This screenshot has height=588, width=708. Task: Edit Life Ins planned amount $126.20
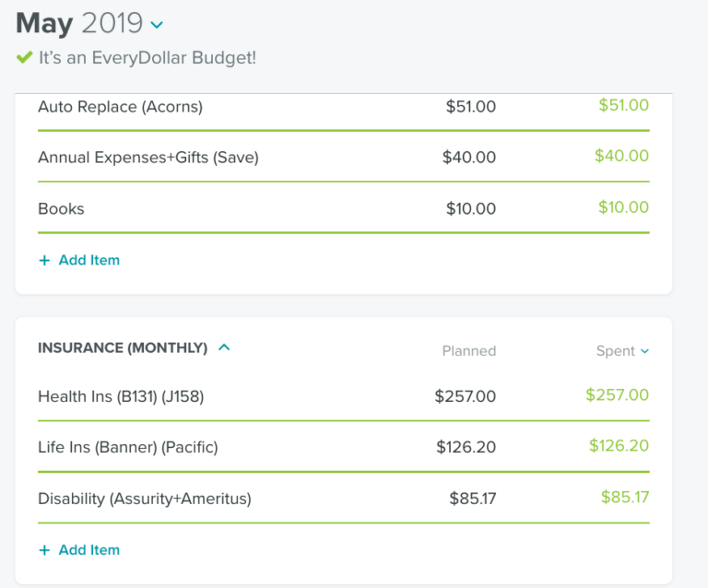pos(466,447)
